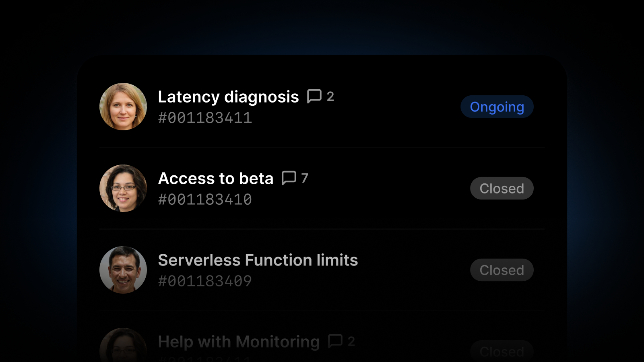The image size is (644, 362).
Task: Click the Ongoing status badge
Action: coord(497,107)
